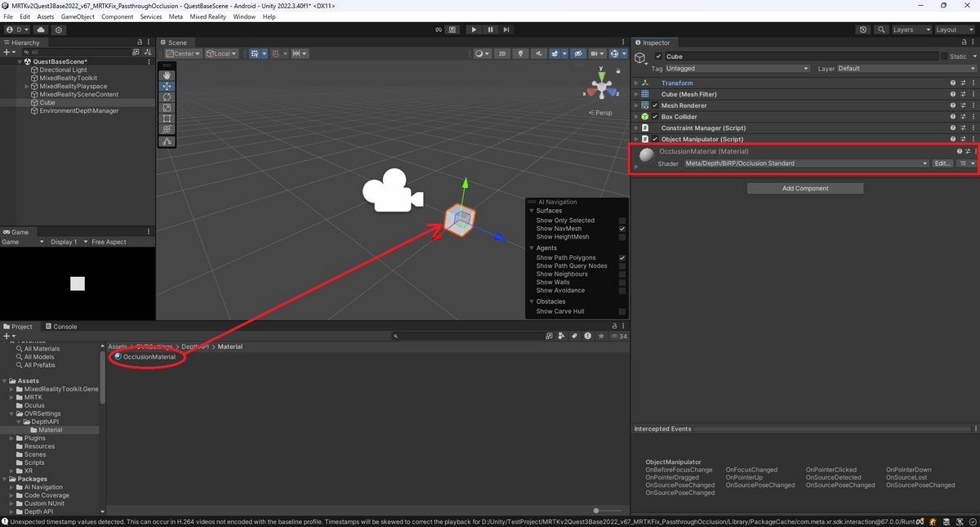Open Unity Cloud via the cloud icon
The image size is (980, 527).
tap(41, 29)
